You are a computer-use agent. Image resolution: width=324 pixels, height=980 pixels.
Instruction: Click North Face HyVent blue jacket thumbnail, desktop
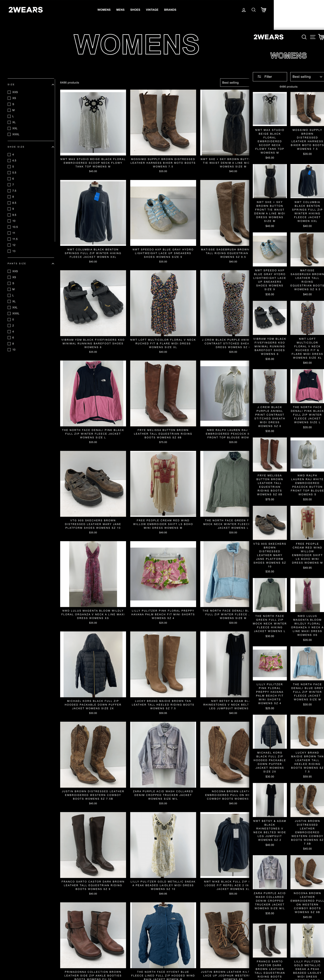[163, 935]
